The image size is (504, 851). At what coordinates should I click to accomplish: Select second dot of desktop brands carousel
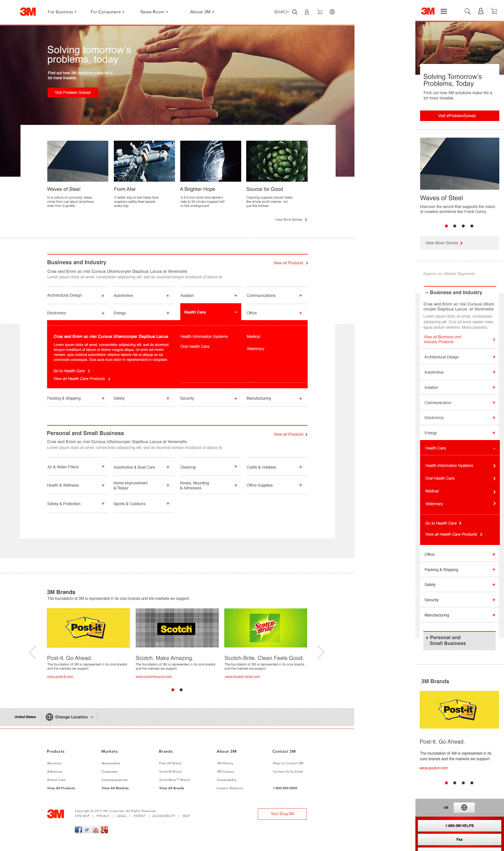[x=181, y=690]
